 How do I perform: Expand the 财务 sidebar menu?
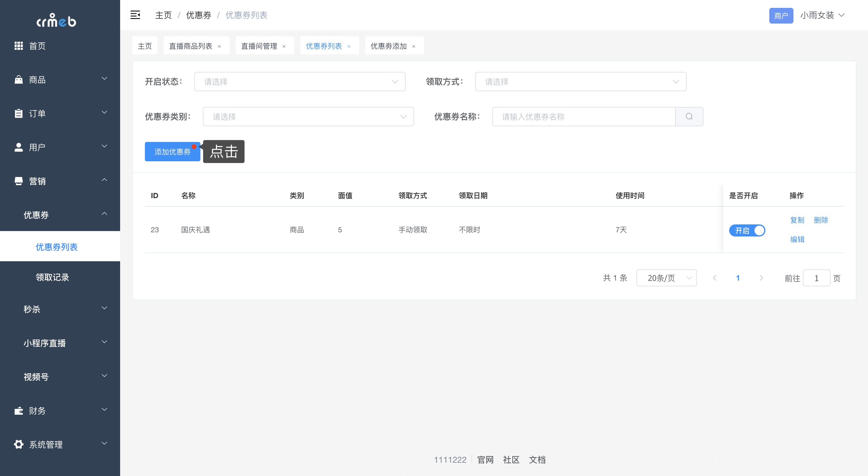[60, 410]
